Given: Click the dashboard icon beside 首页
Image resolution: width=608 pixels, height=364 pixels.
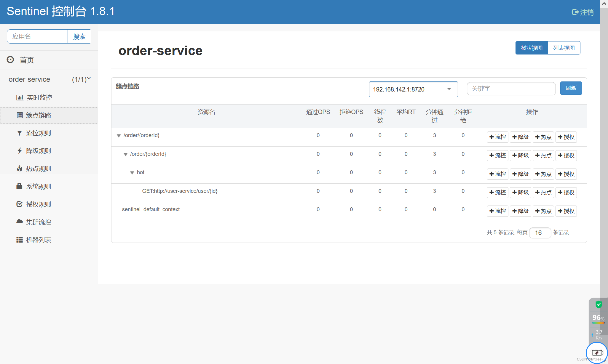Looking at the screenshot, I should (10, 60).
